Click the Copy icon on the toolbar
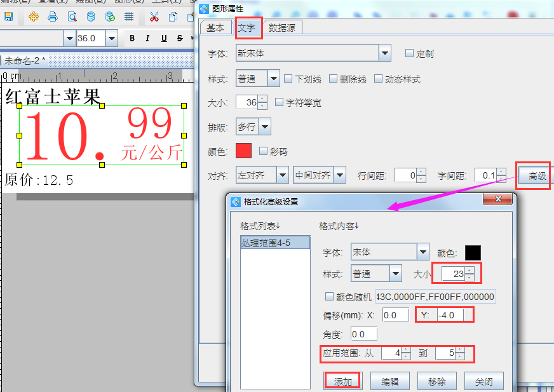554x392 pixels. 173,17
